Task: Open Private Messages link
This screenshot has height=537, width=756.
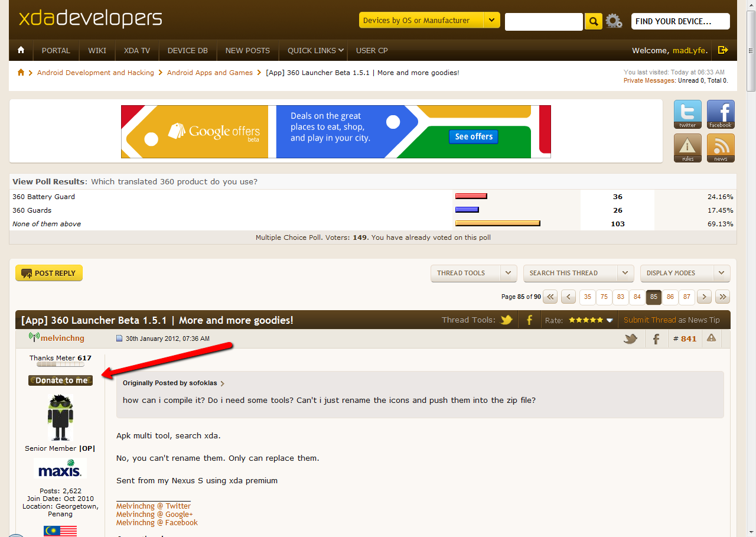Action: 649,80
